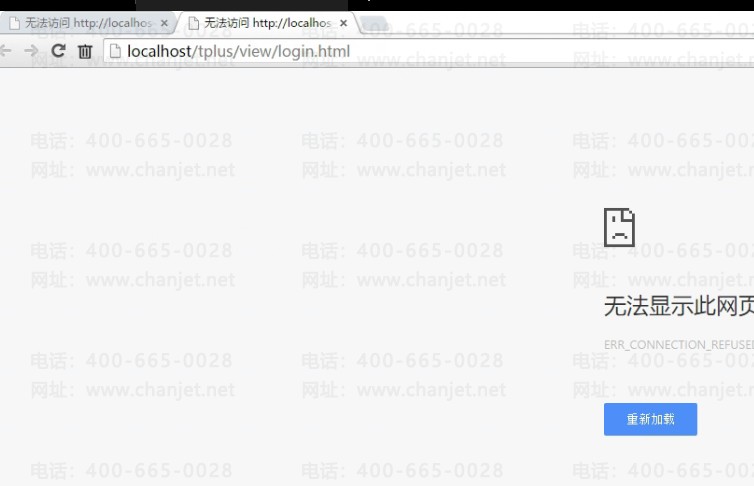This screenshot has height=486, width=754.
Task: Close the first 无法访问 tab
Action: point(164,23)
